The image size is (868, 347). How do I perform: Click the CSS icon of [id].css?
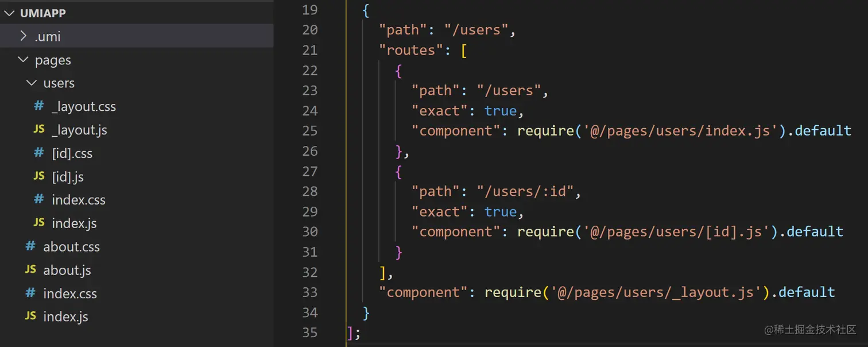coord(39,153)
